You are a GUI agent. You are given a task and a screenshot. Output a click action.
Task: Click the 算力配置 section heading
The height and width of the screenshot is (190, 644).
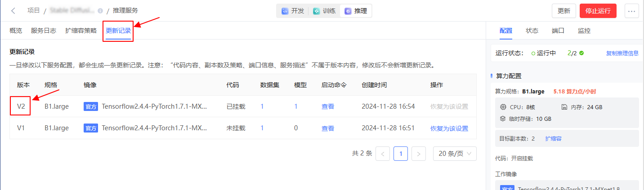tap(509, 76)
